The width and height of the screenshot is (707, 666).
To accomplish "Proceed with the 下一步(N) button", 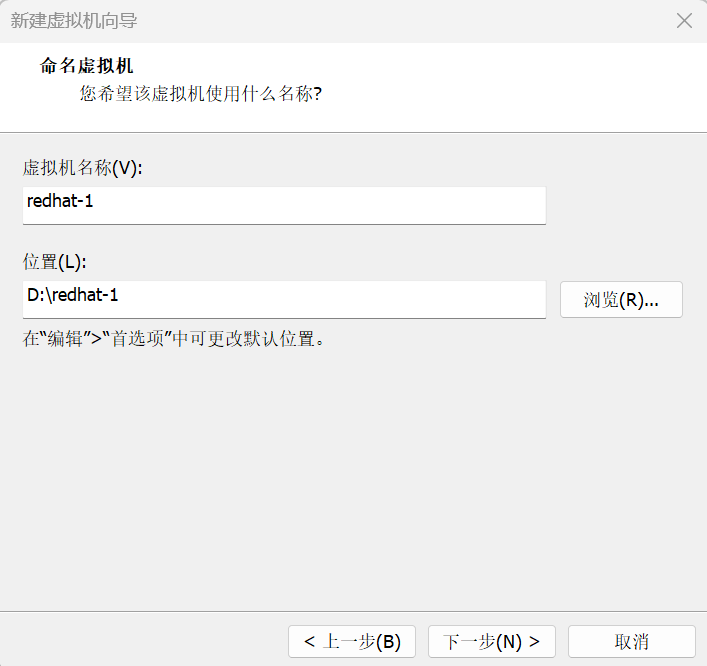I will point(492,642).
